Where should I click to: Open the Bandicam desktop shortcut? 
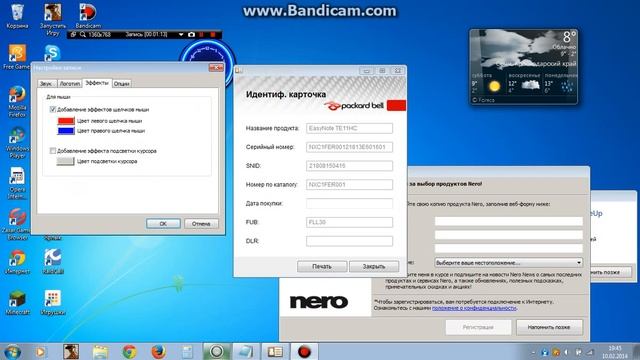click(88, 16)
